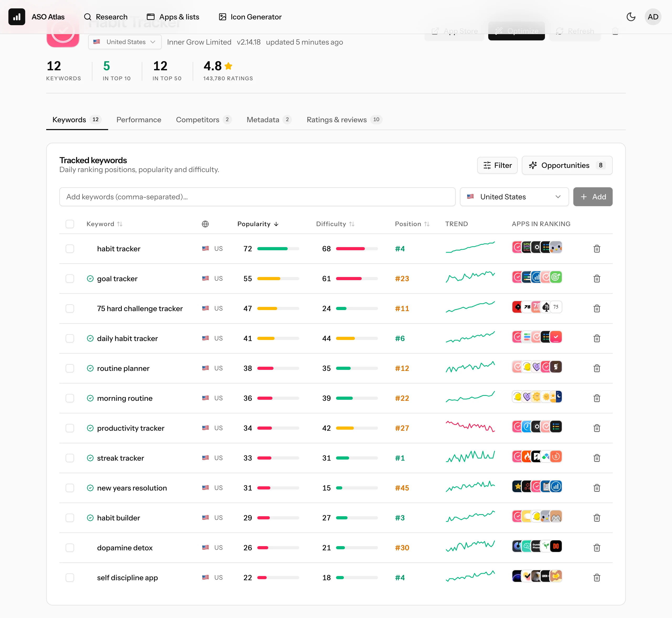Image resolution: width=672 pixels, height=618 pixels.
Task: Click position #1 for streak tracker
Action: pyautogui.click(x=400, y=458)
